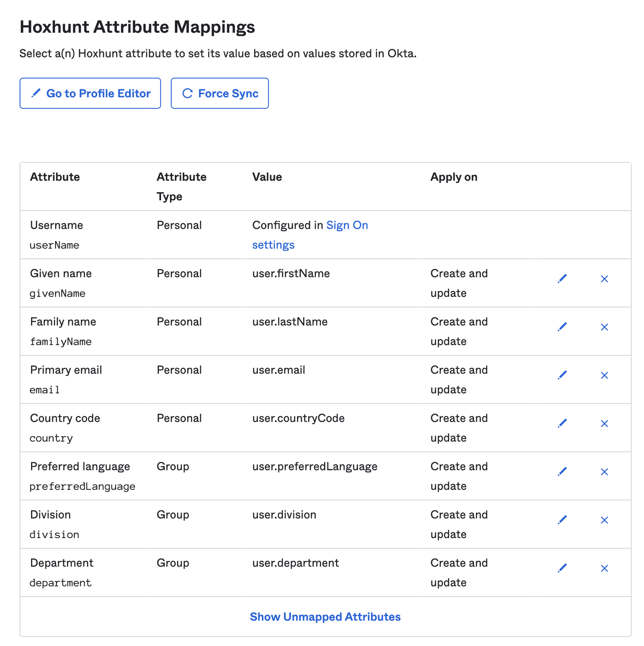Click the Primary email attribute label
644x646 pixels.
click(66, 370)
